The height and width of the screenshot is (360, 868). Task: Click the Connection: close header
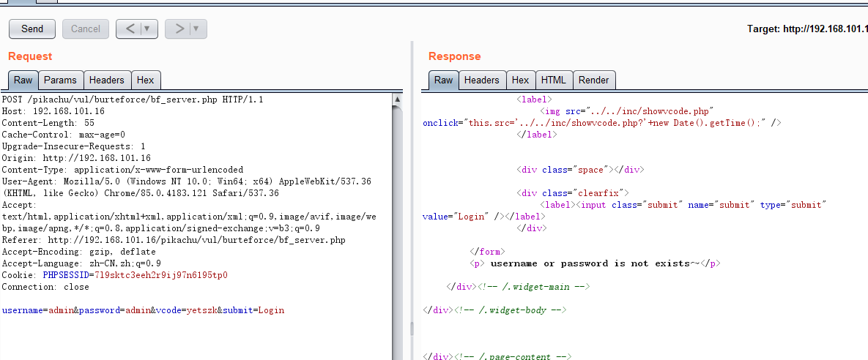[45, 287]
